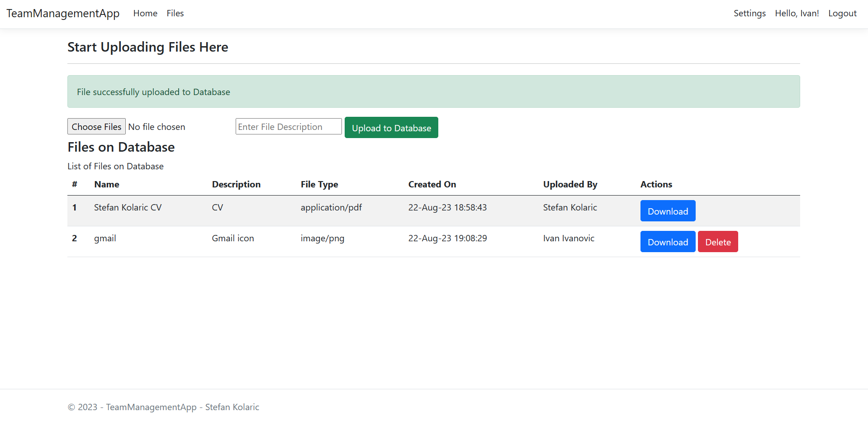This screenshot has height=421, width=868.
Task: Select the File Type column header
Action: click(x=319, y=184)
